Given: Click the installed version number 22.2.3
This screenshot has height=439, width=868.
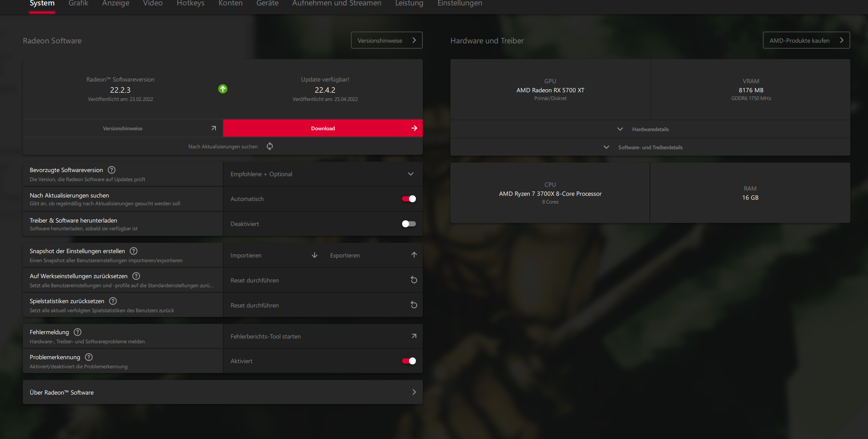Looking at the screenshot, I should [x=120, y=90].
